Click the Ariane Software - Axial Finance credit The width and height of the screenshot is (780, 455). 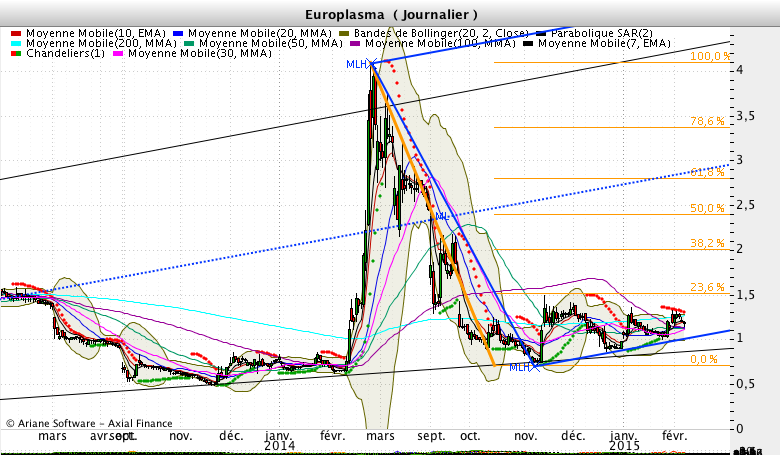pyautogui.click(x=89, y=424)
